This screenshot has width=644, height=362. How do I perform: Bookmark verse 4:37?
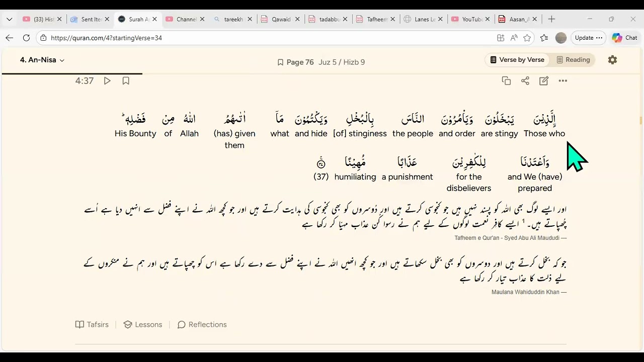126,80
